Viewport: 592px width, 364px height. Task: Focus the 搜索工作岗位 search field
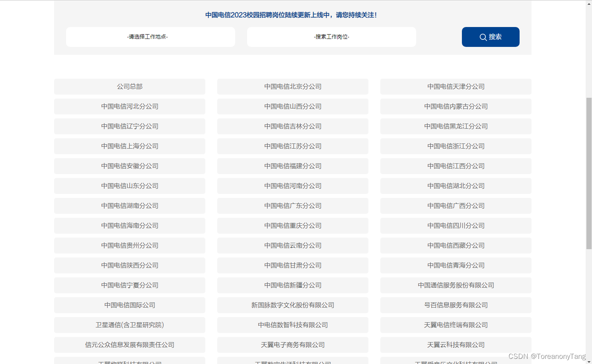tap(331, 37)
